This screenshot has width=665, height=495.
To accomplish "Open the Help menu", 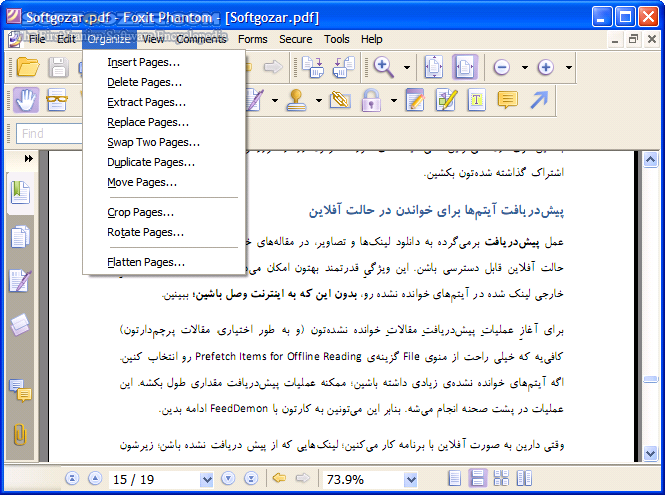I will pos(372,39).
